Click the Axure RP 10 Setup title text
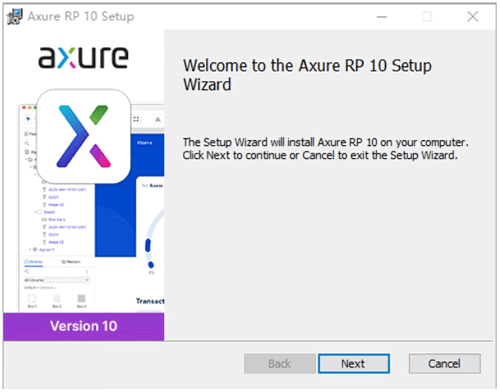This screenshot has height=392, width=500. (81, 16)
